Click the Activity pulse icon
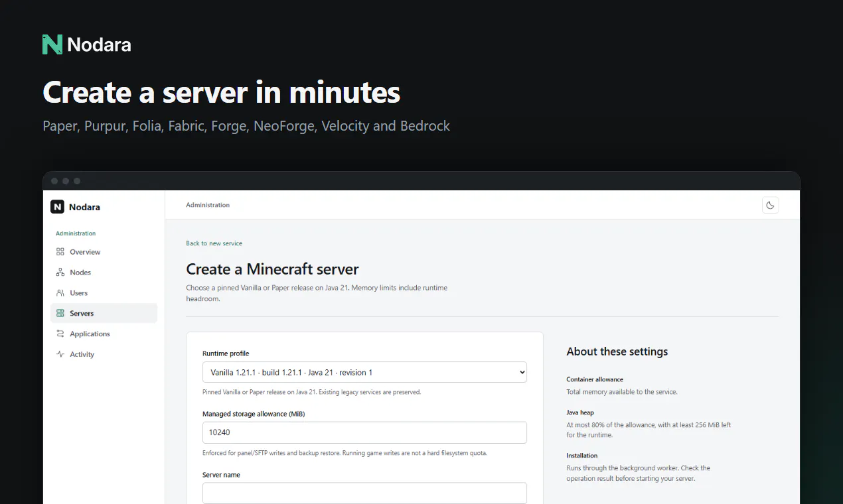The height and width of the screenshot is (504, 843). [60, 355]
